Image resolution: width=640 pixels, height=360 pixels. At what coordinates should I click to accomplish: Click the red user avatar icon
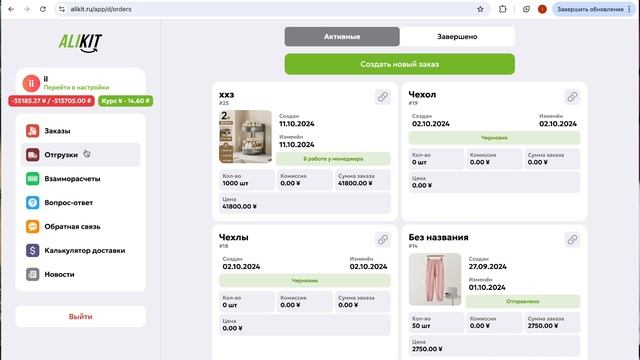coord(31,83)
